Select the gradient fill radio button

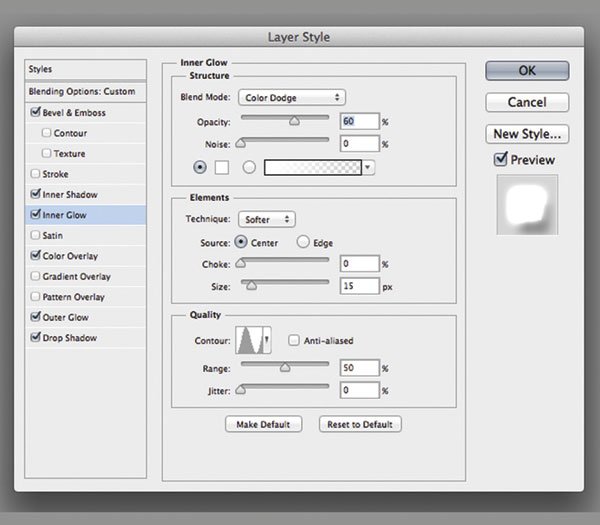coord(249,168)
